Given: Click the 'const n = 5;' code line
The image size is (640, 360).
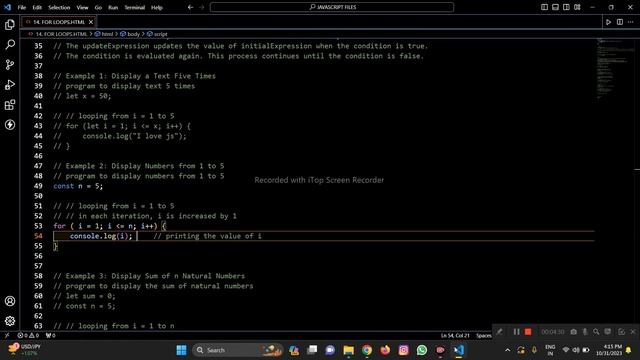Looking at the screenshot, I should coord(78,186).
